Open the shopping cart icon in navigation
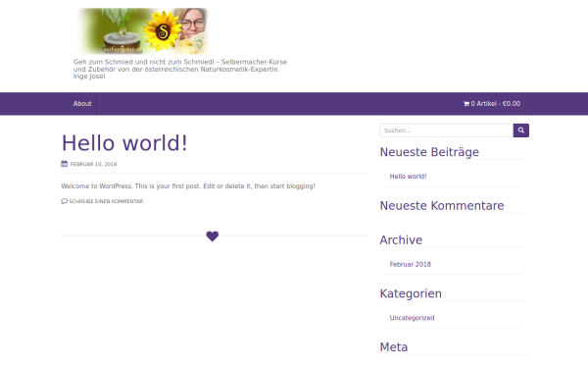The image size is (588, 368). (466, 104)
